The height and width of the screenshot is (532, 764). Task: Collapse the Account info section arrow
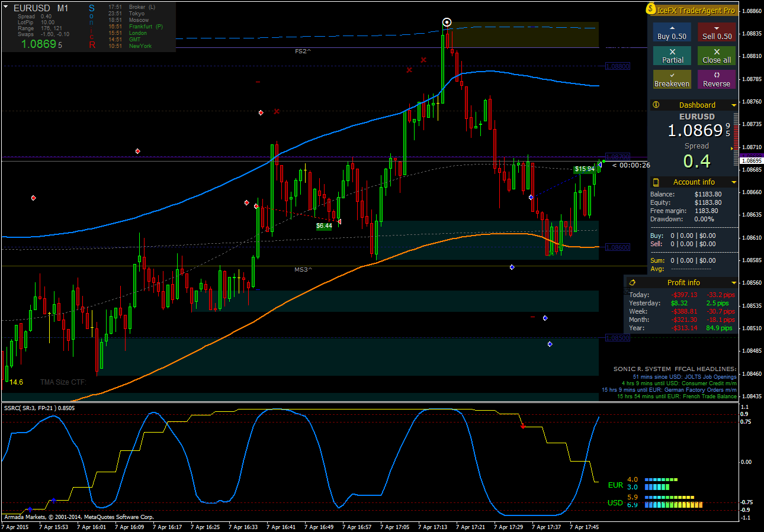click(x=734, y=182)
